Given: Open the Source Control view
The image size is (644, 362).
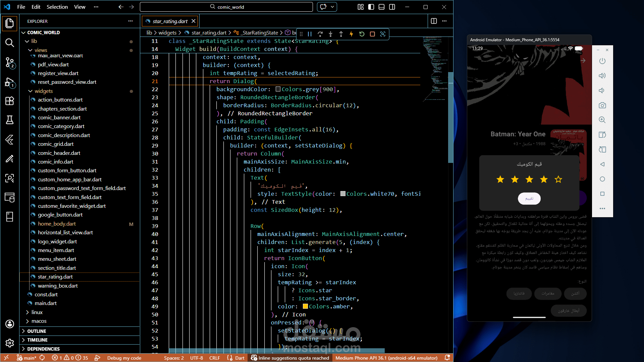Looking at the screenshot, I should coord(10,62).
